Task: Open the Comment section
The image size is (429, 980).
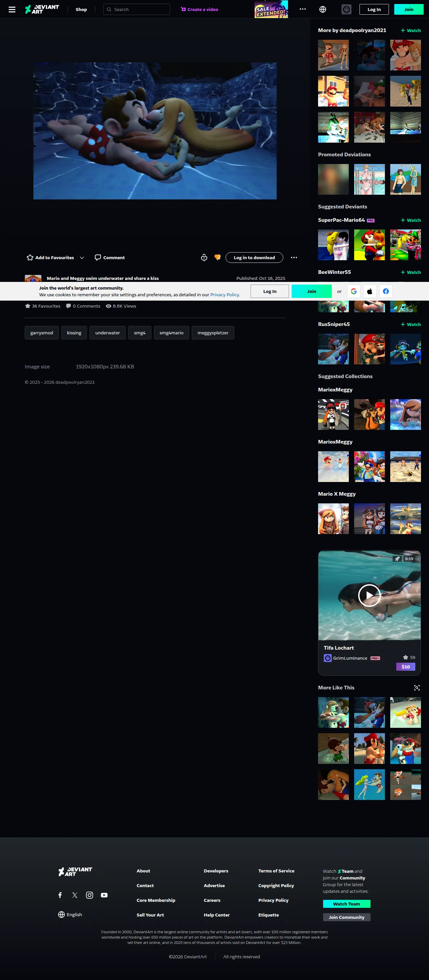Action: [110, 258]
